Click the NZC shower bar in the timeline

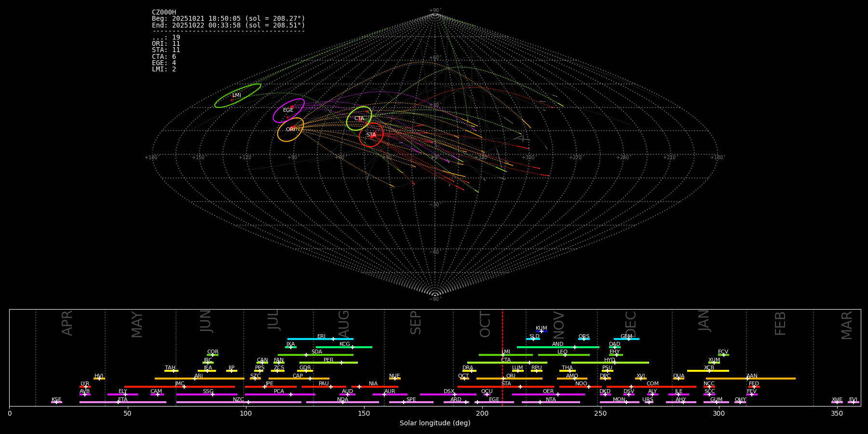coord(239,402)
